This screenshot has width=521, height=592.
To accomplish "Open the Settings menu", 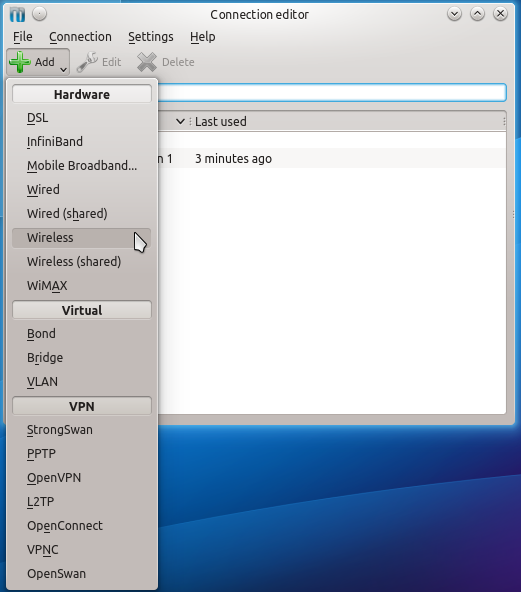I will pos(151,37).
